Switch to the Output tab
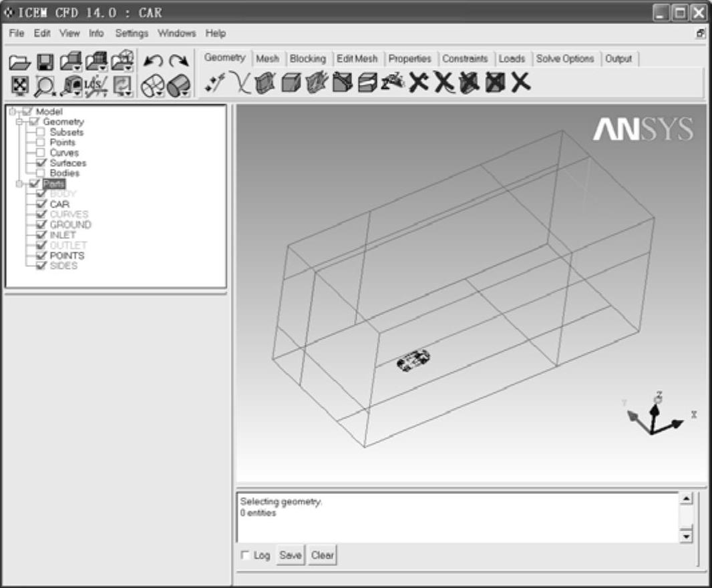712x588 pixels. [x=618, y=59]
